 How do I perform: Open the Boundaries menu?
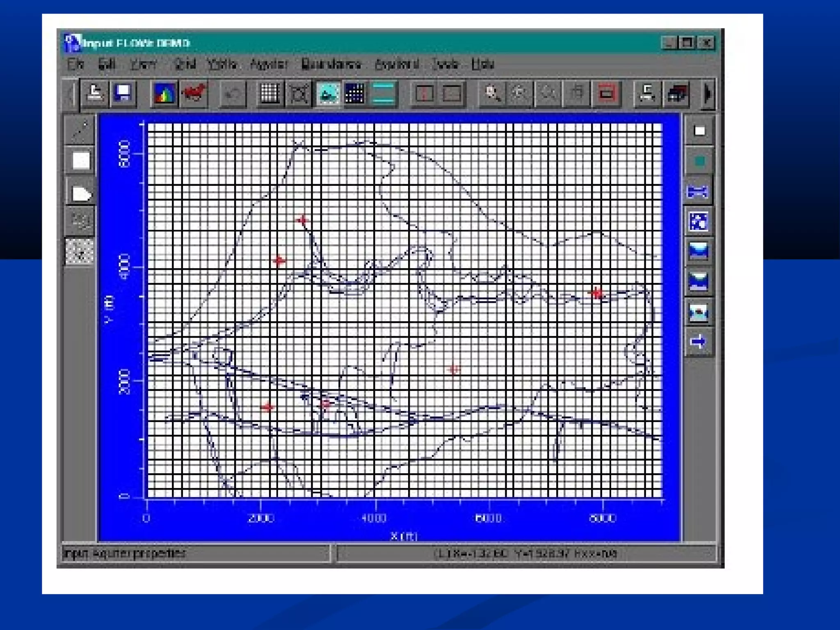click(x=331, y=64)
